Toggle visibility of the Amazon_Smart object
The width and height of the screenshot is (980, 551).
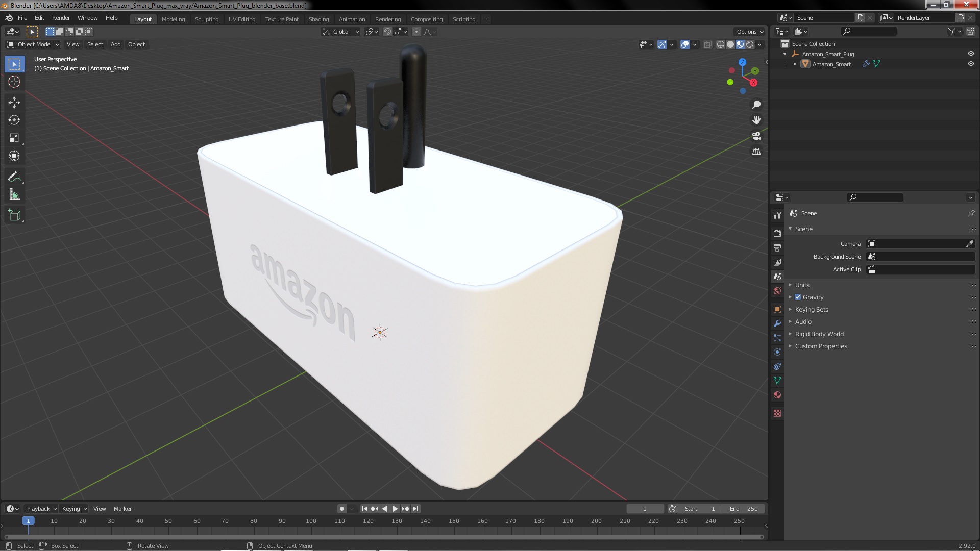[971, 64]
